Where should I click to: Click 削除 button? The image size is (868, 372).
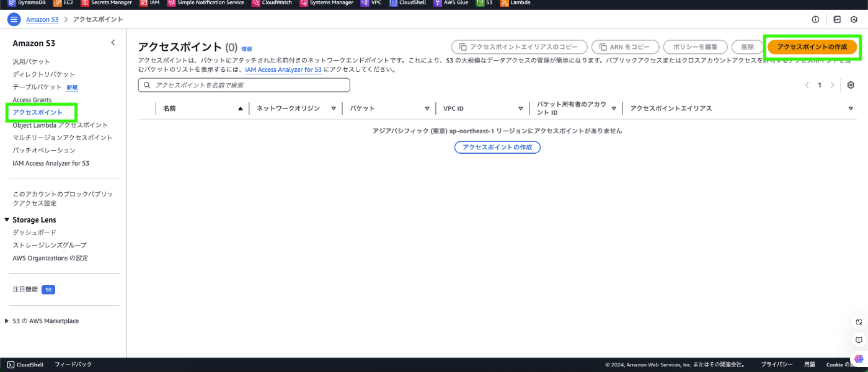coord(747,47)
